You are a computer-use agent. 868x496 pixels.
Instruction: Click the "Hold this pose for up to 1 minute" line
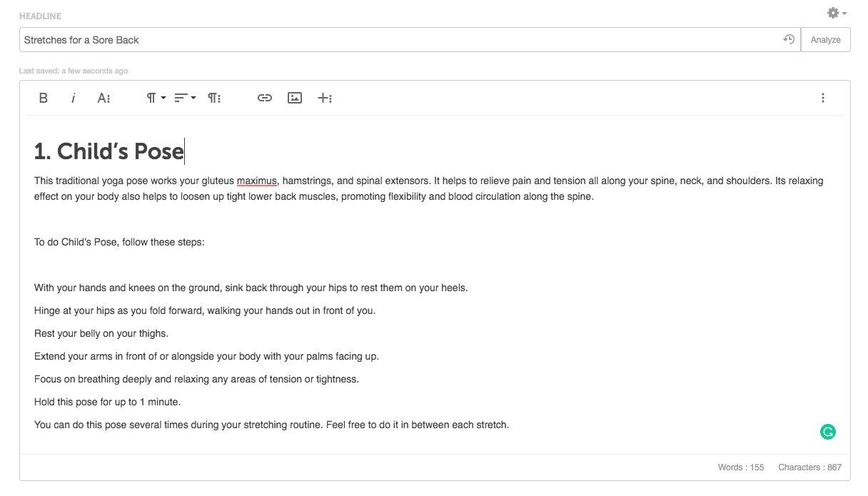tap(107, 402)
